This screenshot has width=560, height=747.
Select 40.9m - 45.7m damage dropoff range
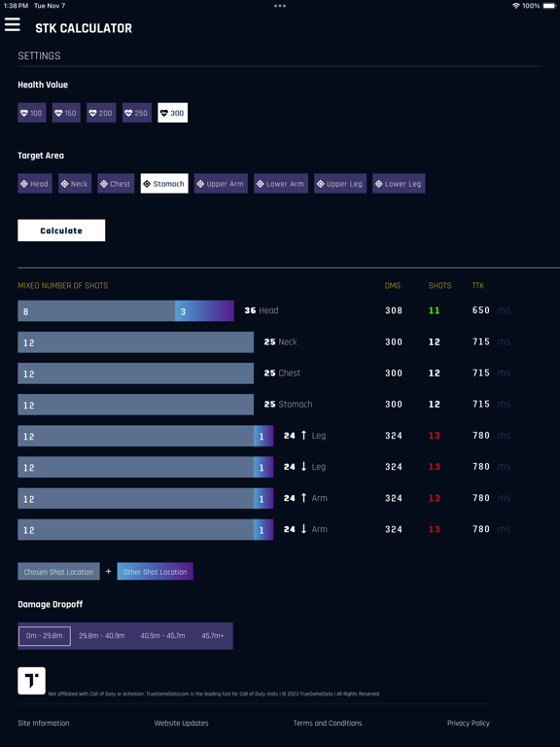pos(162,636)
